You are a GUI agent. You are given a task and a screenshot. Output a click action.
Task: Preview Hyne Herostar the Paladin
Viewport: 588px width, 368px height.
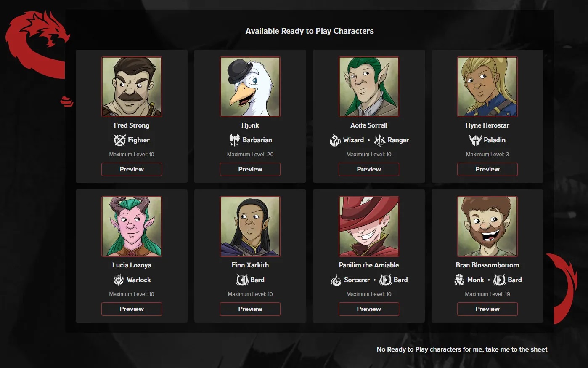click(x=487, y=169)
